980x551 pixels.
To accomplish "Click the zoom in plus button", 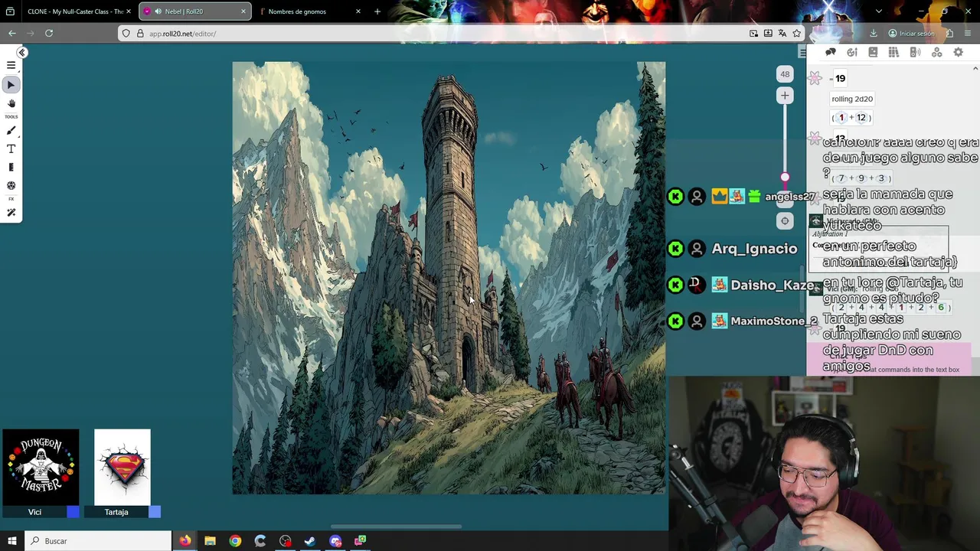I will click(x=785, y=96).
